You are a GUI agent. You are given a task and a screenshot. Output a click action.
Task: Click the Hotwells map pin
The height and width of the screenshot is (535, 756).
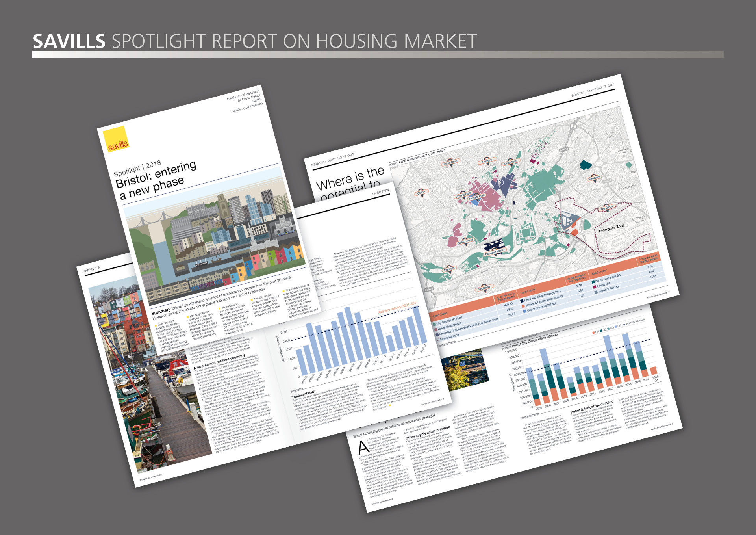click(449, 269)
